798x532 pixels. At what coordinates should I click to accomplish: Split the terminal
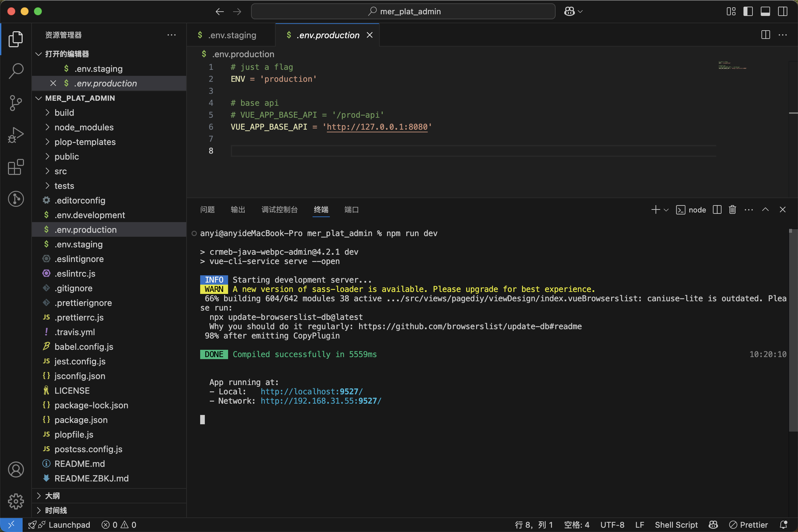[x=717, y=210]
